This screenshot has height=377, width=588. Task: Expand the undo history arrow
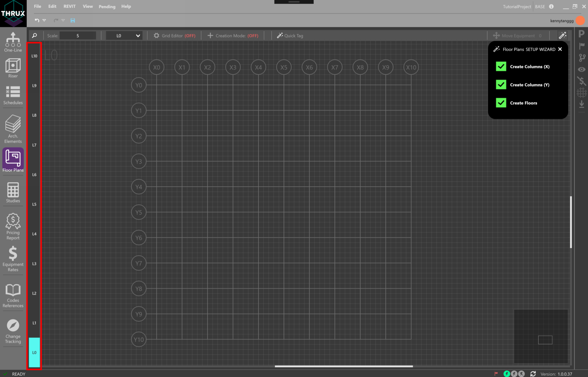pyautogui.click(x=44, y=20)
